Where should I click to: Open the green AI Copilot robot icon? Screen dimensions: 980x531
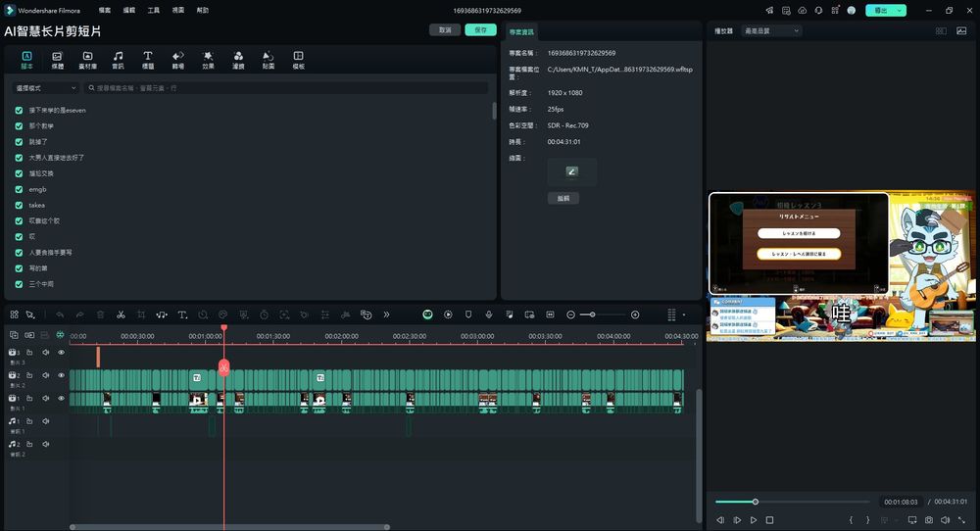(427, 314)
